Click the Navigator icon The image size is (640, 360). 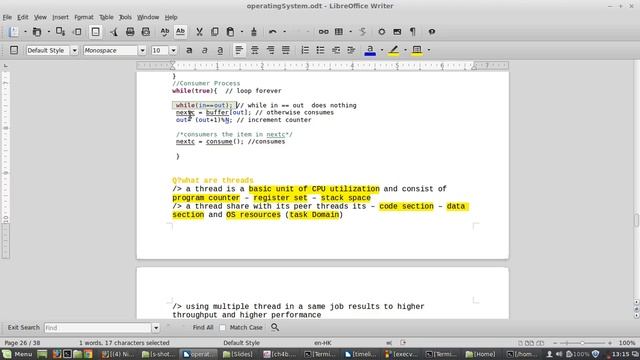pyautogui.click(x=381, y=32)
